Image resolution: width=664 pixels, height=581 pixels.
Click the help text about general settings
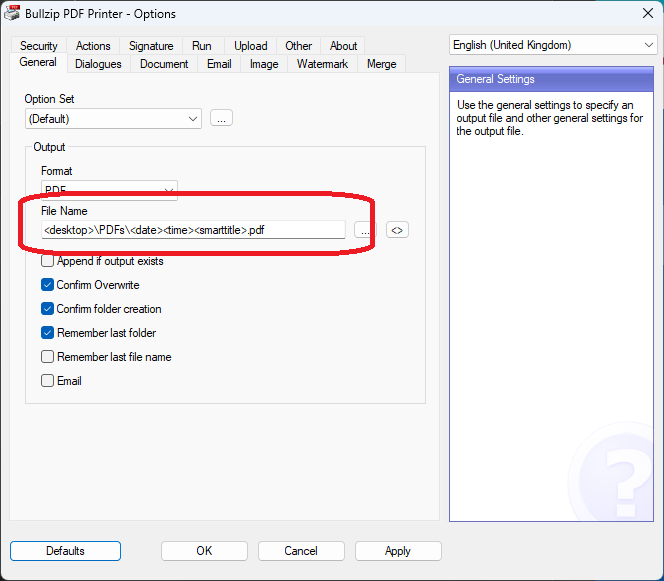point(549,118)
